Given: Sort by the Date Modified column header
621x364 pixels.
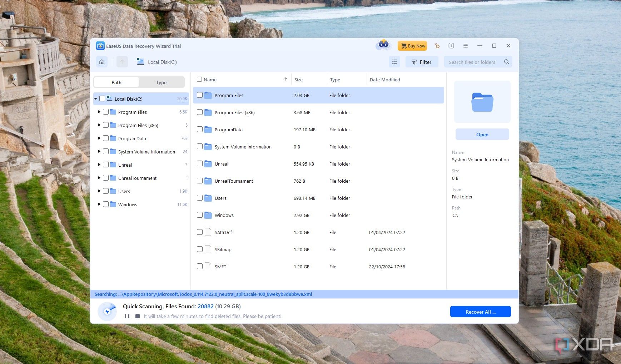Looking at the screenshot, I should point(385,80).
